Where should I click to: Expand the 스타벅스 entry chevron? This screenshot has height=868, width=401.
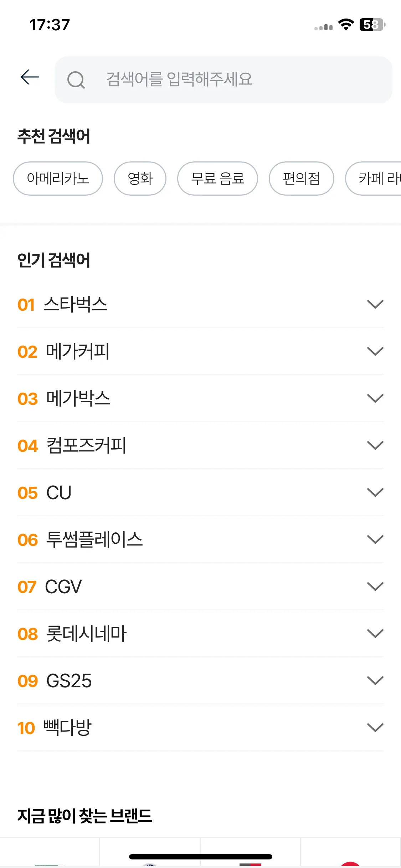point(375,304)
